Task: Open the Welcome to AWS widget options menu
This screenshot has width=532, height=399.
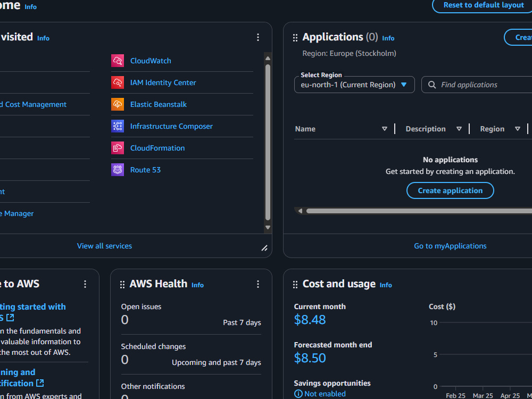Action: coord(85,284)
